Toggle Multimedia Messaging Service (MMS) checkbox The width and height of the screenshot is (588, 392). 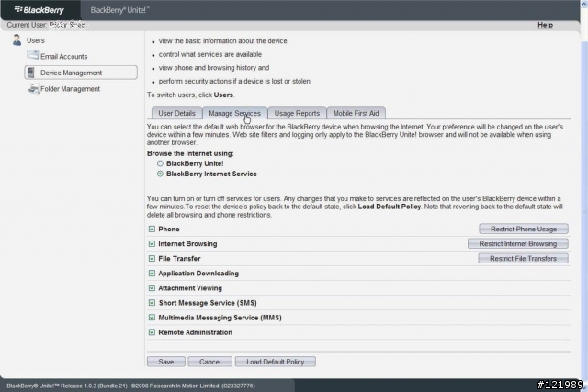click(x=152, y=318)
